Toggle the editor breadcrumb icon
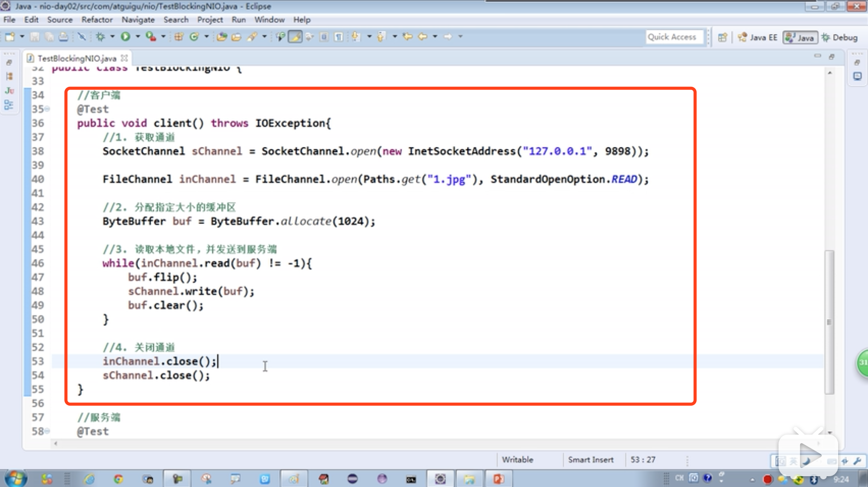The width and height of the screenshot is (868, 487). 280,36
